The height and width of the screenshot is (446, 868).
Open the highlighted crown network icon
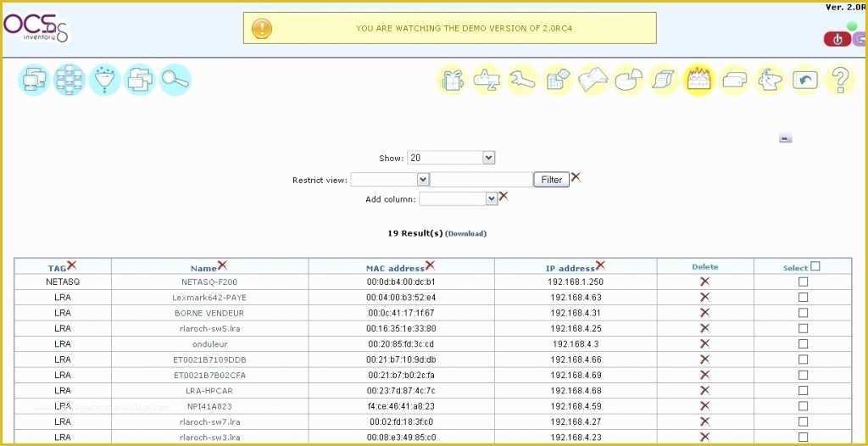(x=698, y=81)
